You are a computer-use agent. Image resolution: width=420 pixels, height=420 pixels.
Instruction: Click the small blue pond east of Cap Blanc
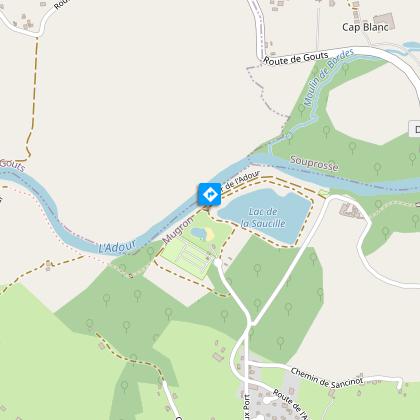410,45
